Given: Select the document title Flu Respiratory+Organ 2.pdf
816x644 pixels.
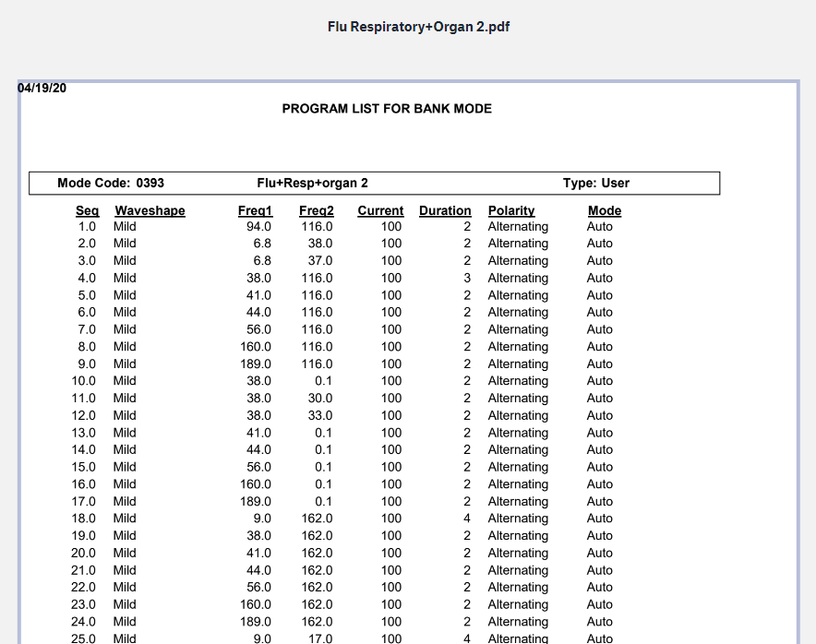Looking at the screenshot, I should tap(416, 27).
